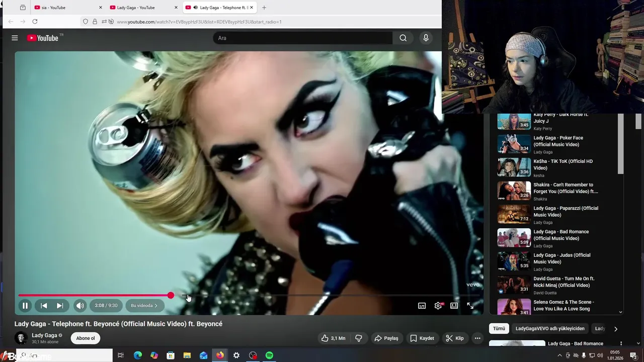Select the 'Lady Gaga - Telephone' tab
This screenshot has height=362, width=644.
click(x=220, y=8)
